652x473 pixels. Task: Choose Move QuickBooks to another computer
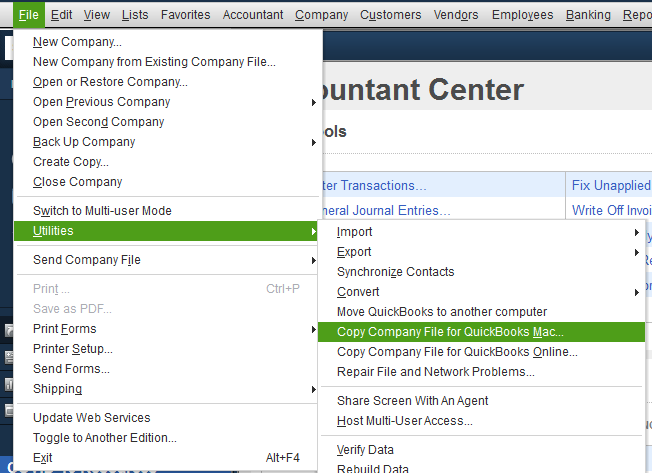[481, 311]
